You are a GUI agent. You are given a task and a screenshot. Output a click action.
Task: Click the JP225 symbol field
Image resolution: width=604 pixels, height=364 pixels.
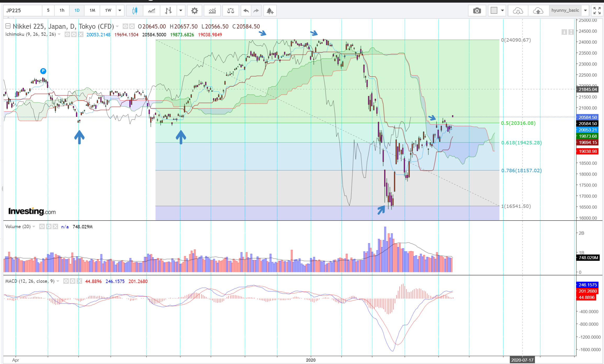point(22,10)
